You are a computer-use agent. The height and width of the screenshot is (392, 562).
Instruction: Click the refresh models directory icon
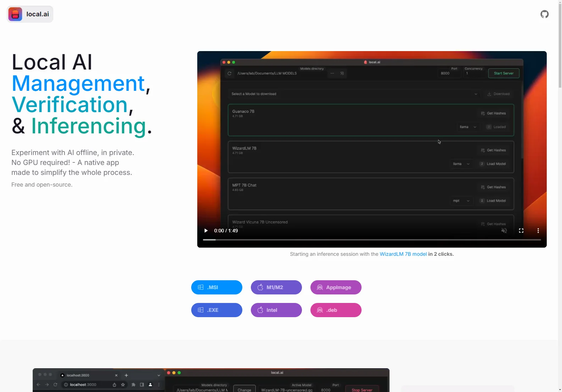pyautogui.click(x=230, y=73)
